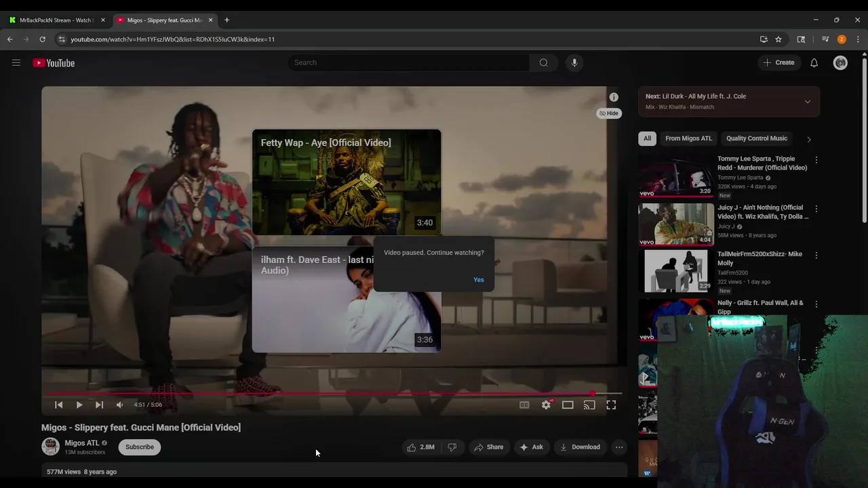The width and height of the screenshot is (868, 488).
Task: Click the search magnifier button
Action: click(543, 62)
